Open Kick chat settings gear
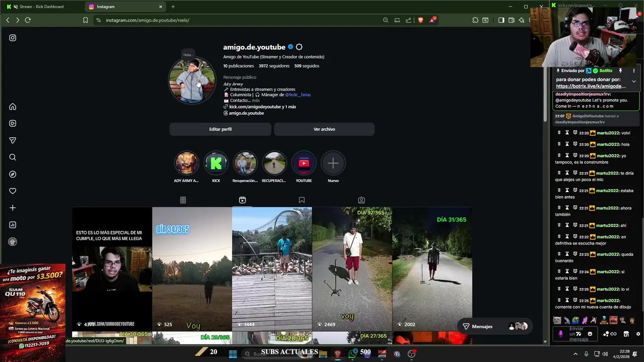The image size is (644, 362). point(638,334)
